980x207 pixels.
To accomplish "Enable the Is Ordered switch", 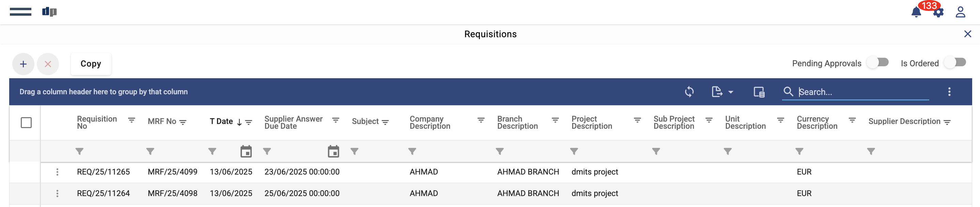I will coord(955,63).
